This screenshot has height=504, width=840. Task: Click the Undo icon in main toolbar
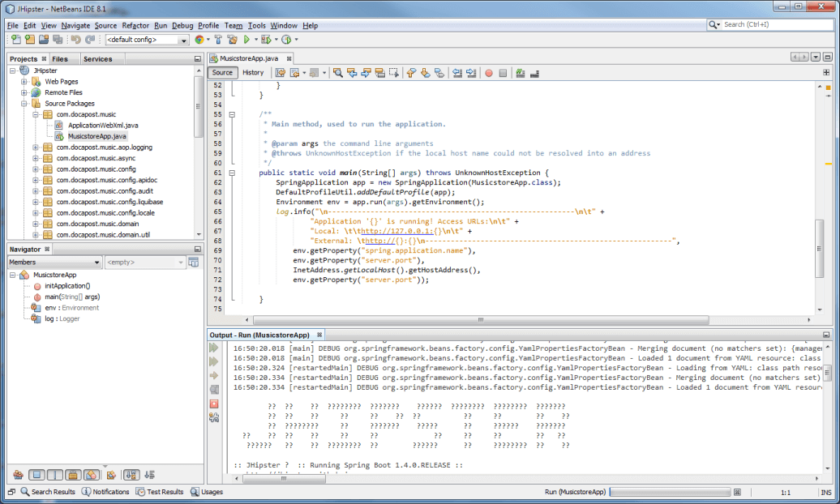tap(75, 39)
